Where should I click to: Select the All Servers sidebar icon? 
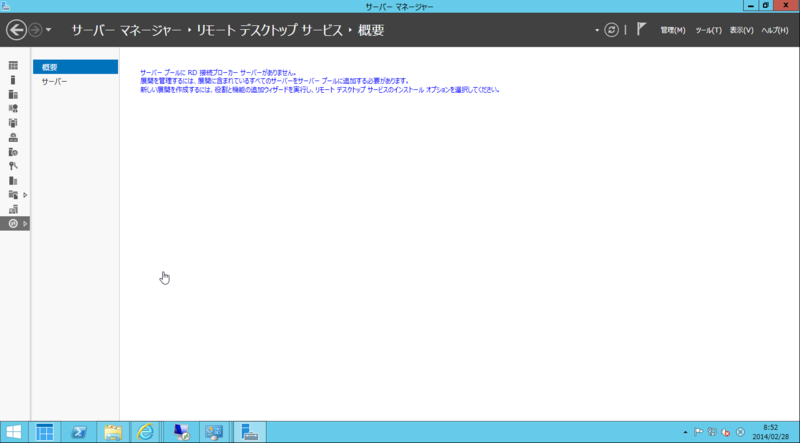13,94
